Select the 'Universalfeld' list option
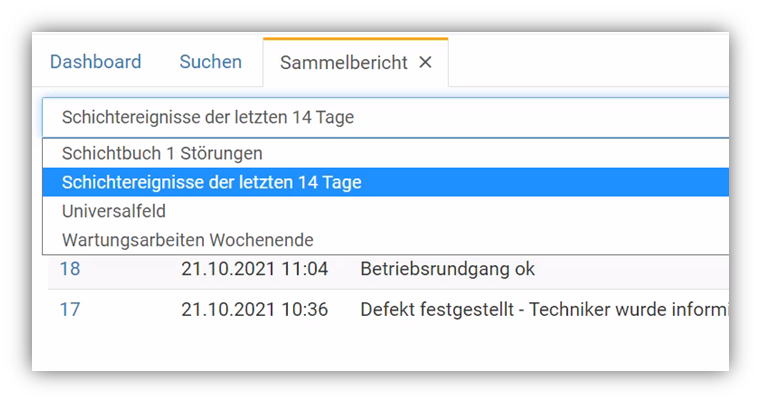Image resolution: width=761 pixels, height=403 pixels. click(114, 212)
